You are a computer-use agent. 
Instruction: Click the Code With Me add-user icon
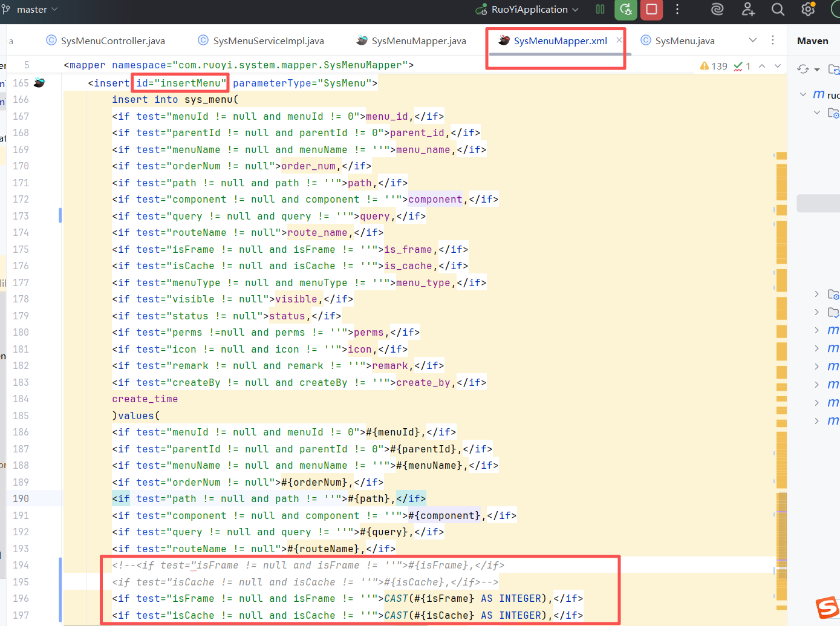748,9
